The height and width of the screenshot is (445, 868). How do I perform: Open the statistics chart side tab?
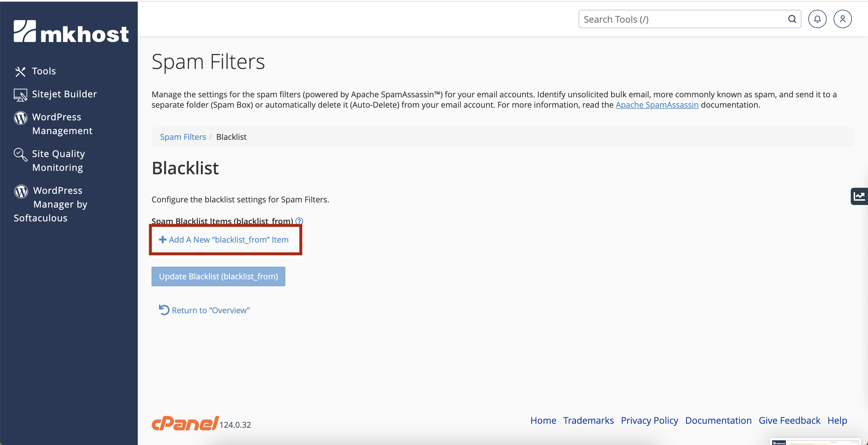(x=859, y=196)
